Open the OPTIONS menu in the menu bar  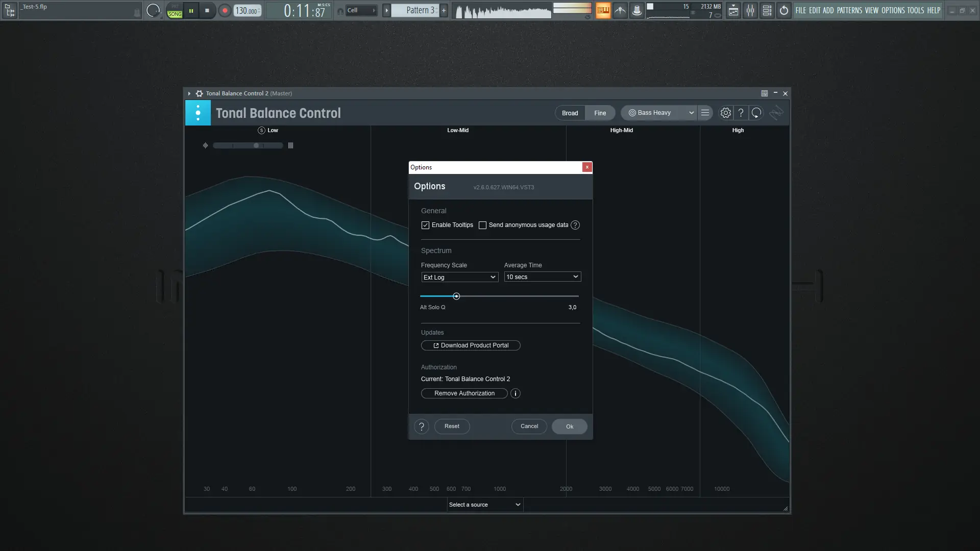click(x=894, y=10)
